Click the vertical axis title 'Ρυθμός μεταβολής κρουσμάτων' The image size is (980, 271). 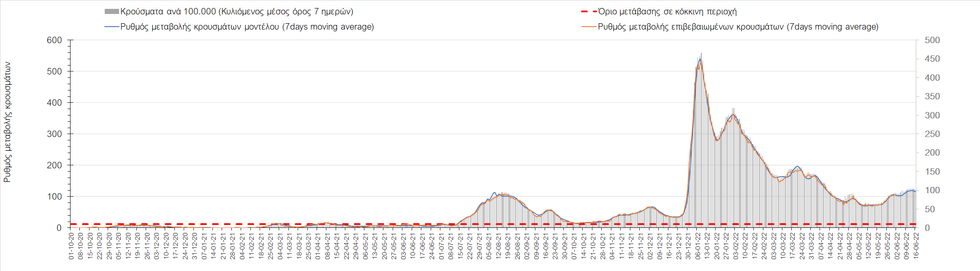(7, 122)
